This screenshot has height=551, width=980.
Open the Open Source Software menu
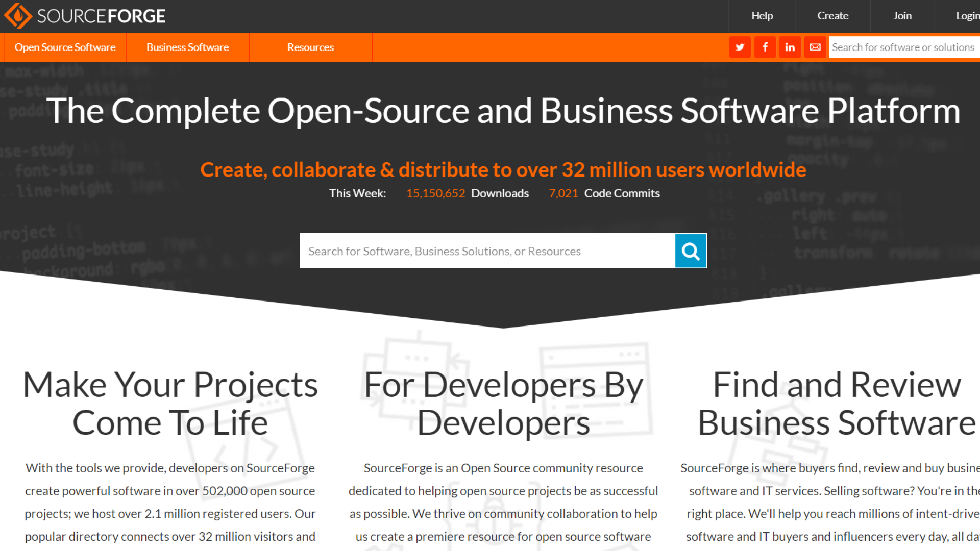tap(65, 47)
